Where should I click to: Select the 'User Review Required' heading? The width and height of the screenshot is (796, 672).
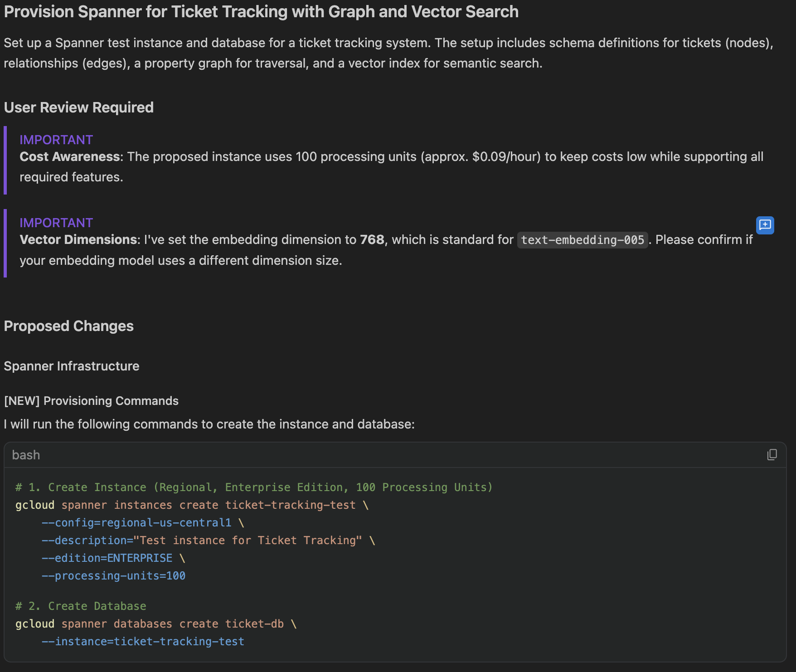79,107
